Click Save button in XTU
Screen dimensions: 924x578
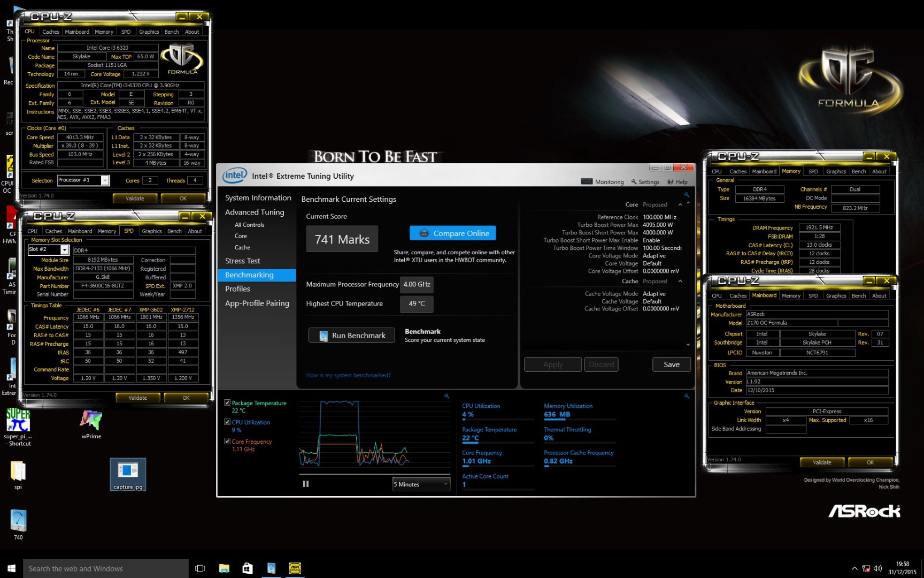coord(672,364)
